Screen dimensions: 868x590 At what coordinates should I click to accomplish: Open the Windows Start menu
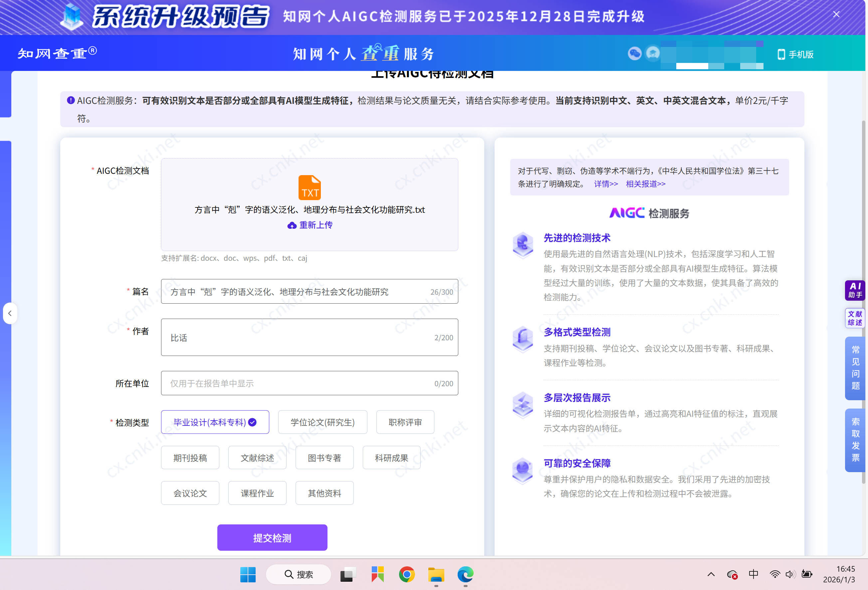(x=248, y=574)
